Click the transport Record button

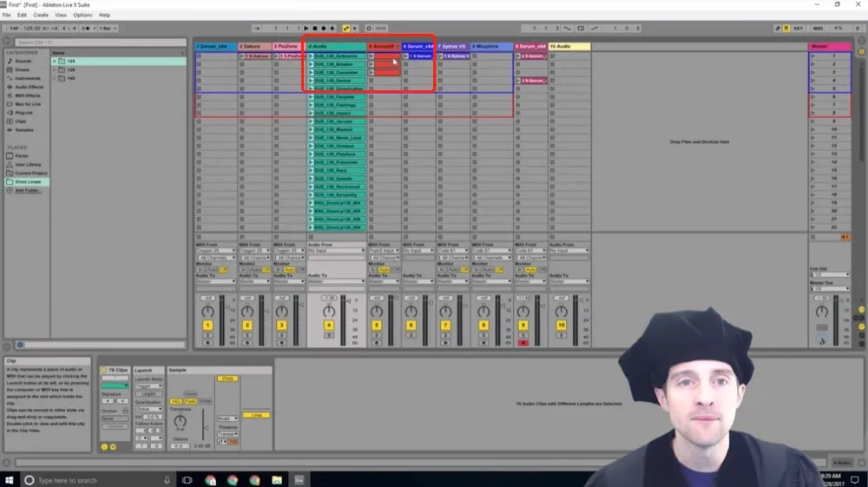point(323,29)
